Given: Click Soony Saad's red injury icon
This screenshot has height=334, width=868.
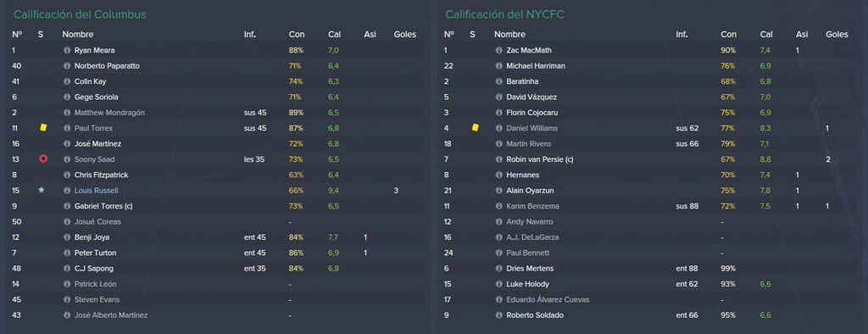Looking at the screenshot, I should coord(43,159).
